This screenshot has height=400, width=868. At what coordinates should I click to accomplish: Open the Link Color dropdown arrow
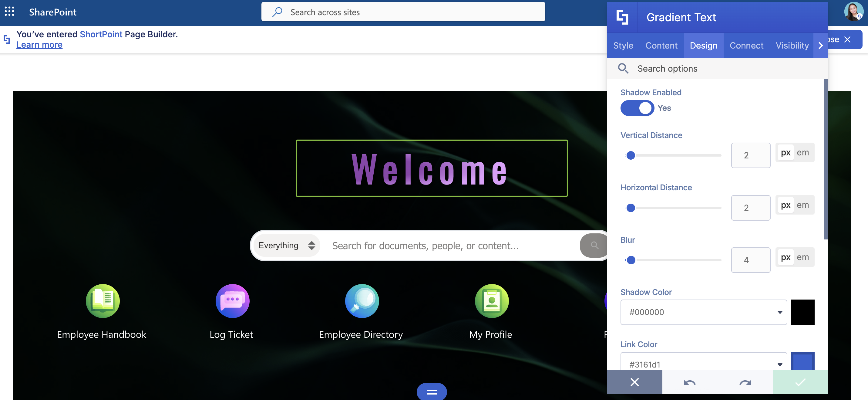(779, 364)
